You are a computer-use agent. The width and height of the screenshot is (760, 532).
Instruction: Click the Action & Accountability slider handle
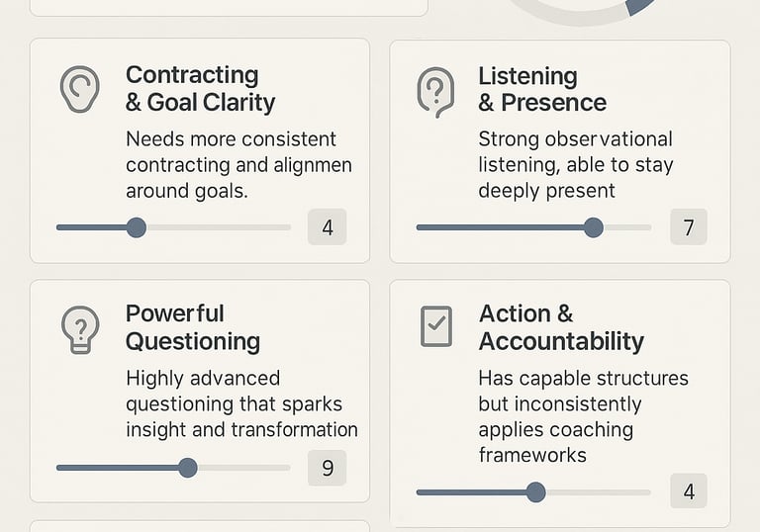pos(535,491)
